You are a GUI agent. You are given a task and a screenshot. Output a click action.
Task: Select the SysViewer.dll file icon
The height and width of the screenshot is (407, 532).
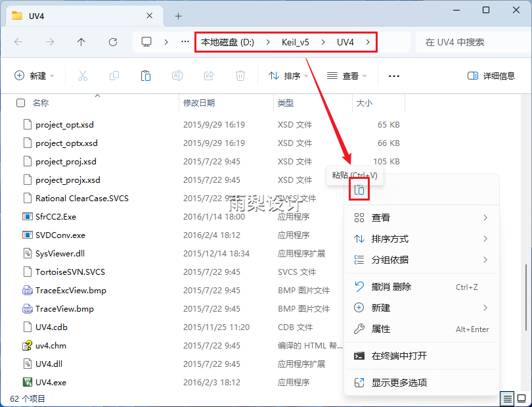point(28,253)
